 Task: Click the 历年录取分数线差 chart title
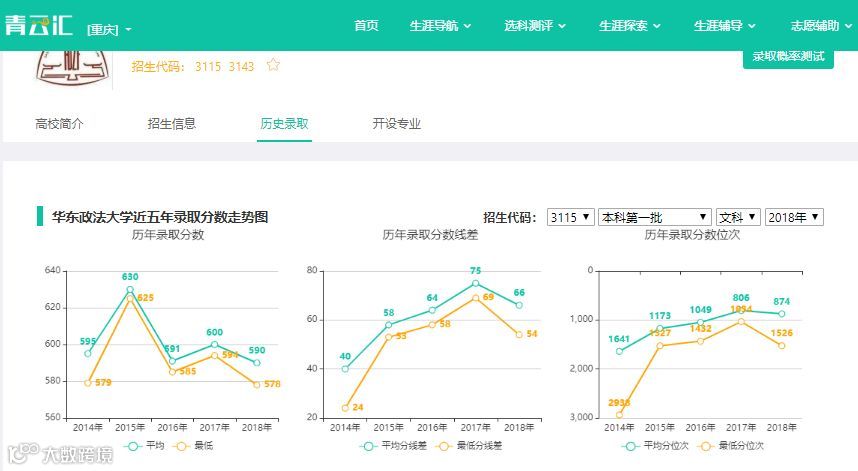[430, 235]
